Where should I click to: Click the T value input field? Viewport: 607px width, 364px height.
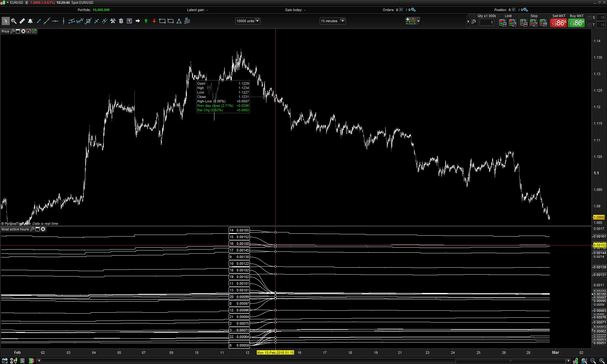coord(601,25)
